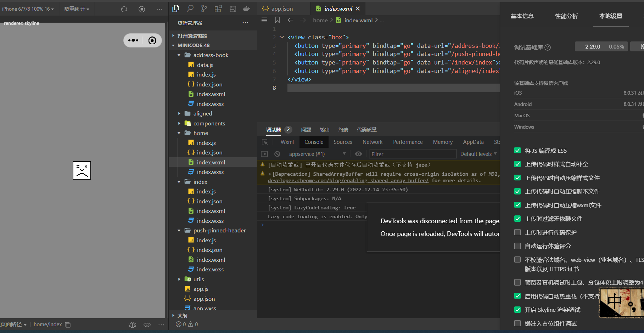The width and height of the screenshot is (644, 333).
Task: Open the 热重载 开 dropdown
Action: click(77, 9)
